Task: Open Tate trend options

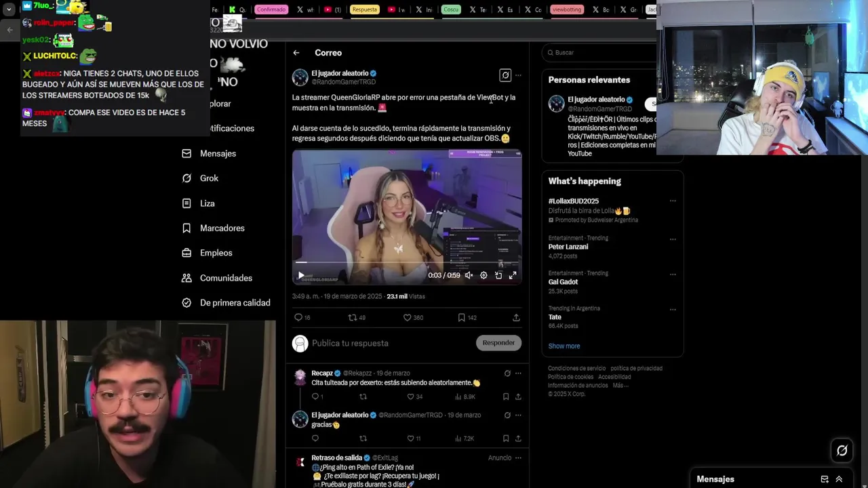Action: click(x=673, y=310)
